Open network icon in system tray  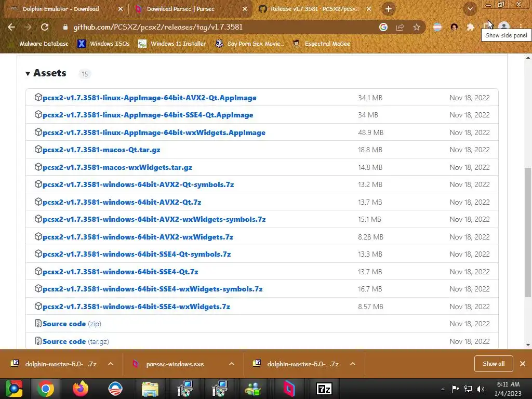pos(468,389)
